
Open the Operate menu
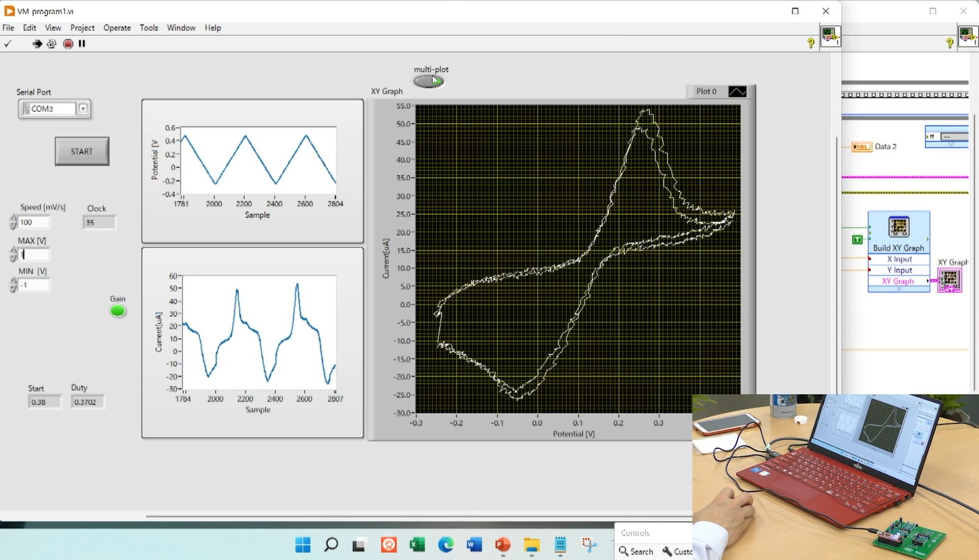pos(117,28)
